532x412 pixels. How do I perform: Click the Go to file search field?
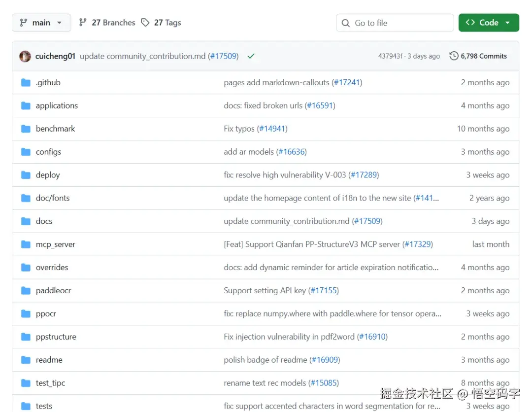pos(395,23)
